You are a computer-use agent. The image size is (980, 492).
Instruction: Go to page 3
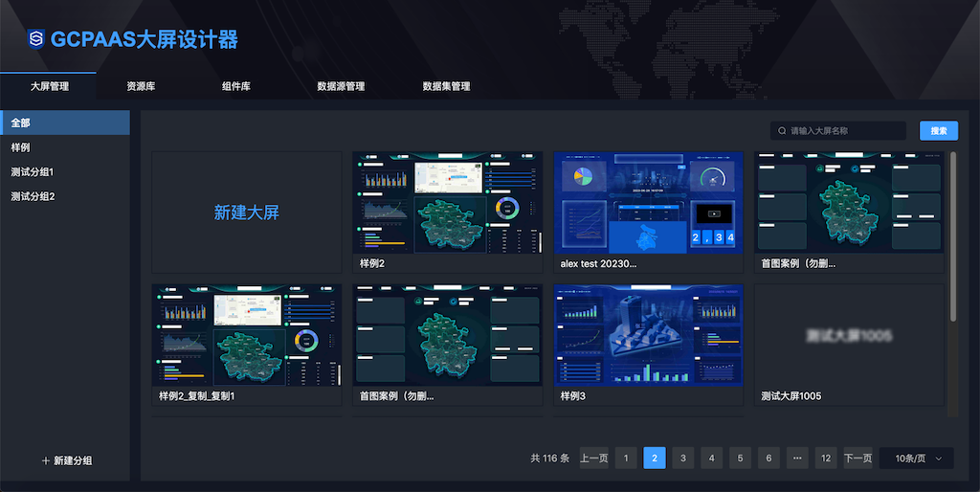click(683, 458)
